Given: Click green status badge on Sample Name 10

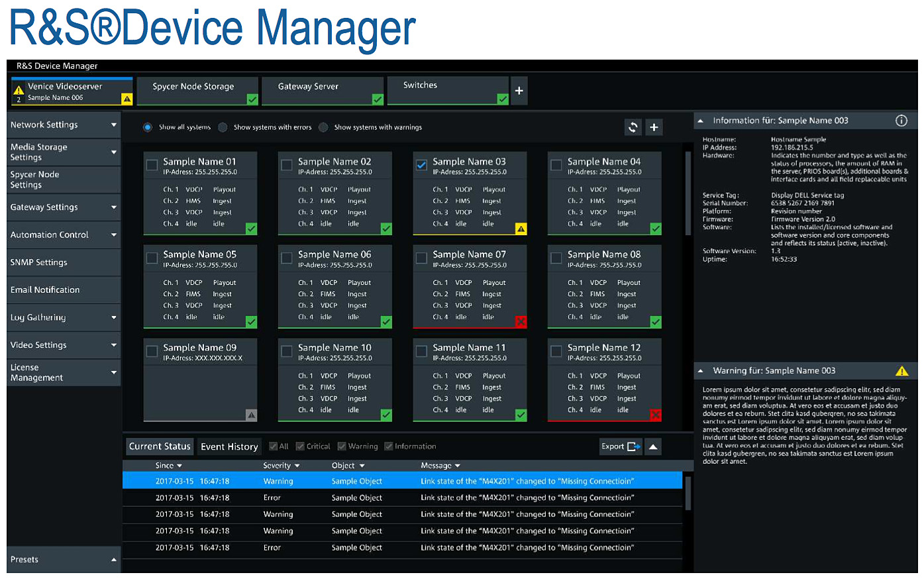Looking at the screenshot, I should coord(386,415).
